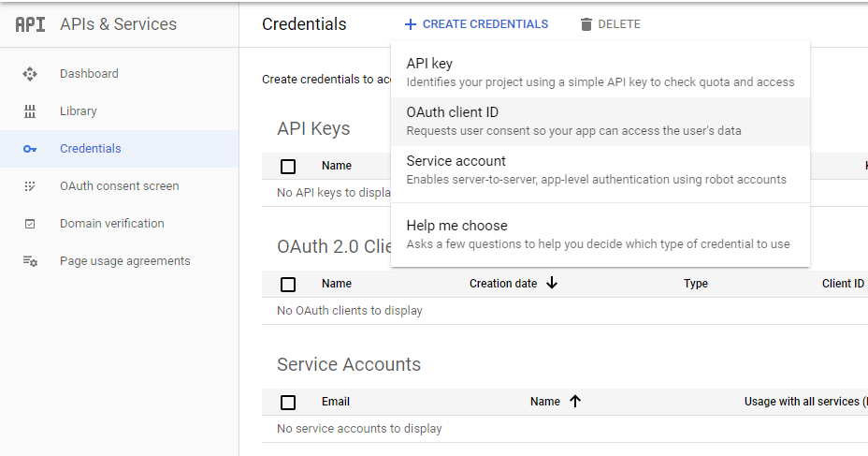Open OAuth consent screen page link
The image size is (868, 456).
[x=119, y=186]
